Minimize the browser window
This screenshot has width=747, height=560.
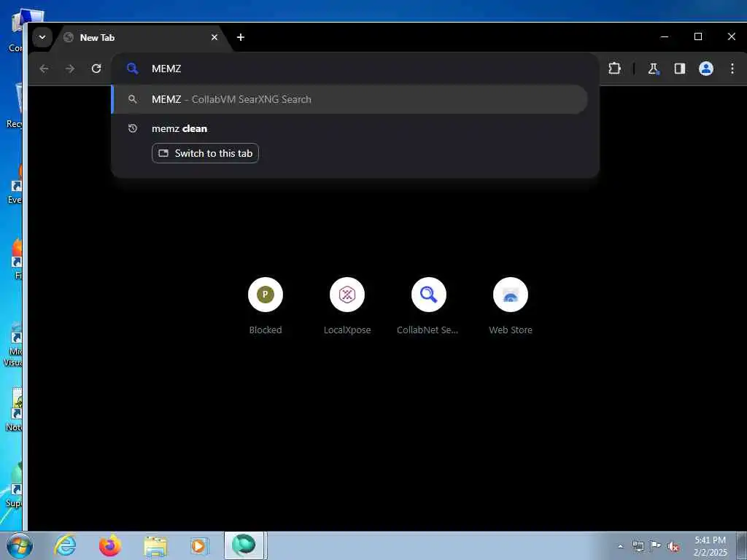pyautogui.click(x=665, y=36)
